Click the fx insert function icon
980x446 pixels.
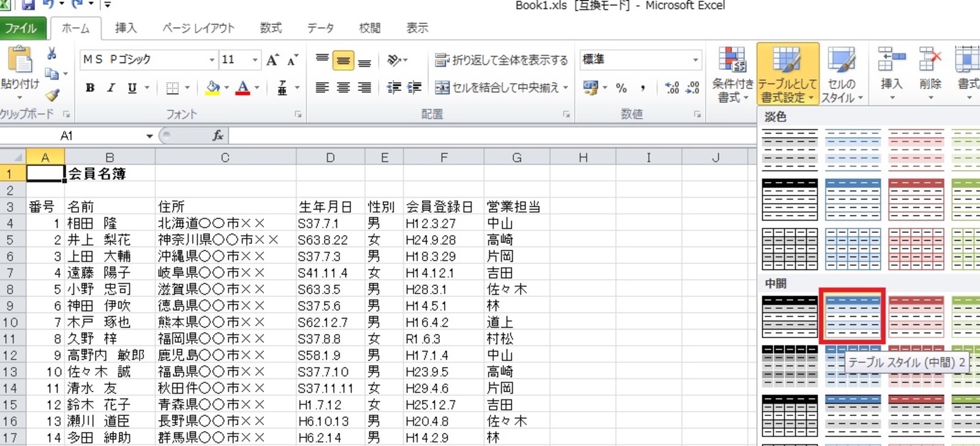pos(217,136)
